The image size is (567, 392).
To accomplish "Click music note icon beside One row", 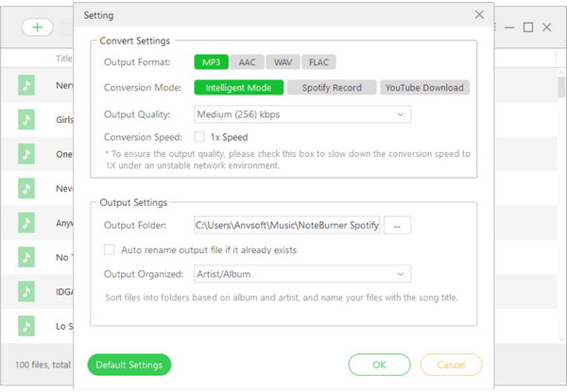I will pyautogui.click(x=26, y=154).
